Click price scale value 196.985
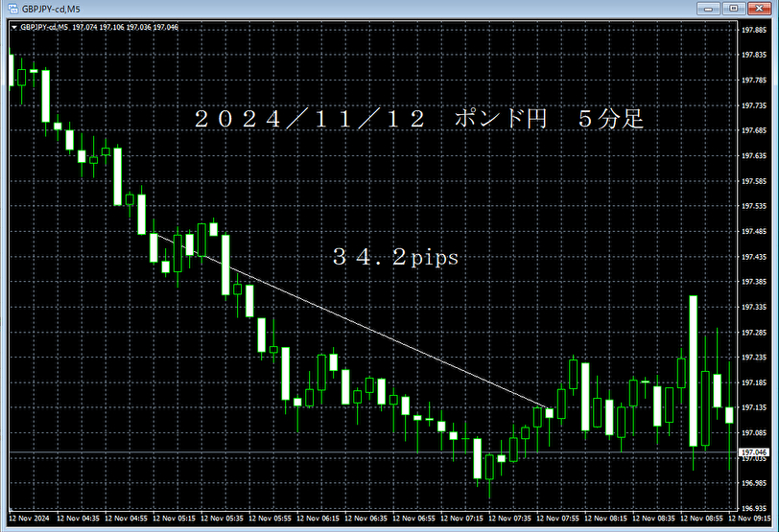 (x=754, y=483)
